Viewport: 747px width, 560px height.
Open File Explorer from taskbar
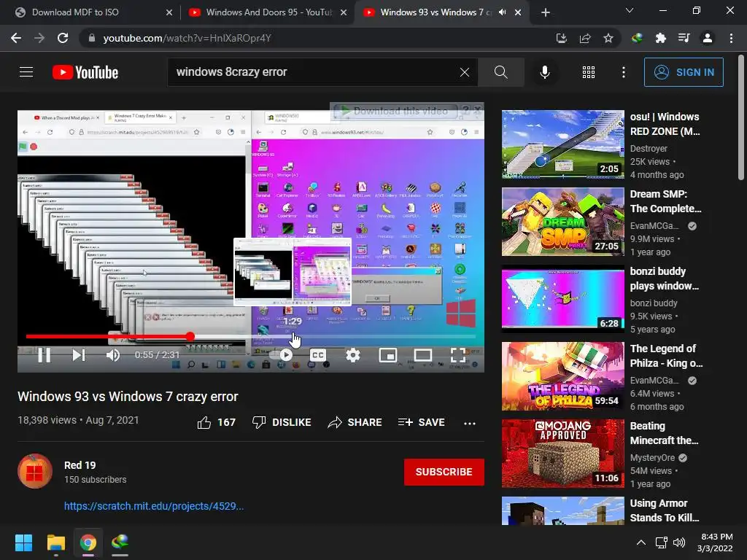(x=55, y=542)
